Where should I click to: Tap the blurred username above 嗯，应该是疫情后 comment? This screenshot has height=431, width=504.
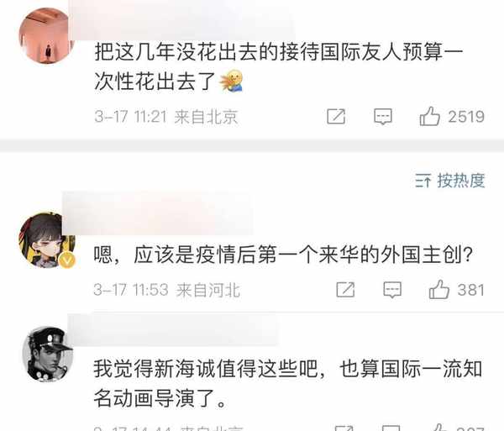pos(158,213)
